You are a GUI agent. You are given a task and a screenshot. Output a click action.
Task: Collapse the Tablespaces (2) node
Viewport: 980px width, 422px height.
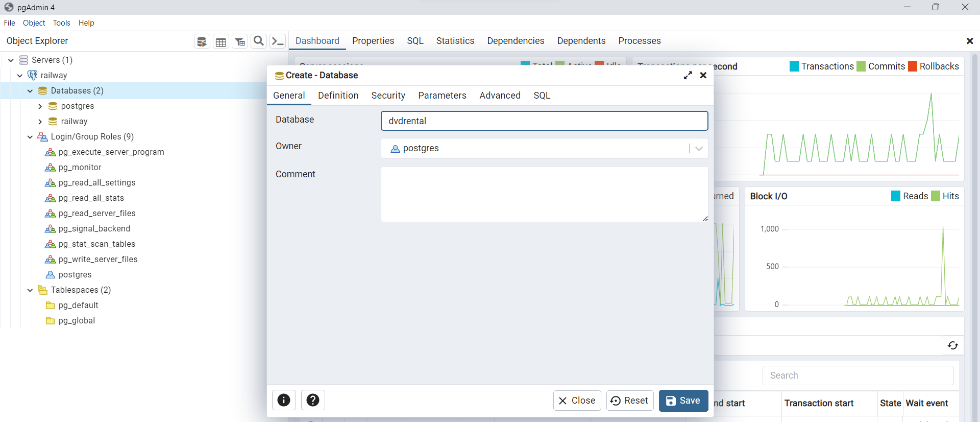(30, 290)
